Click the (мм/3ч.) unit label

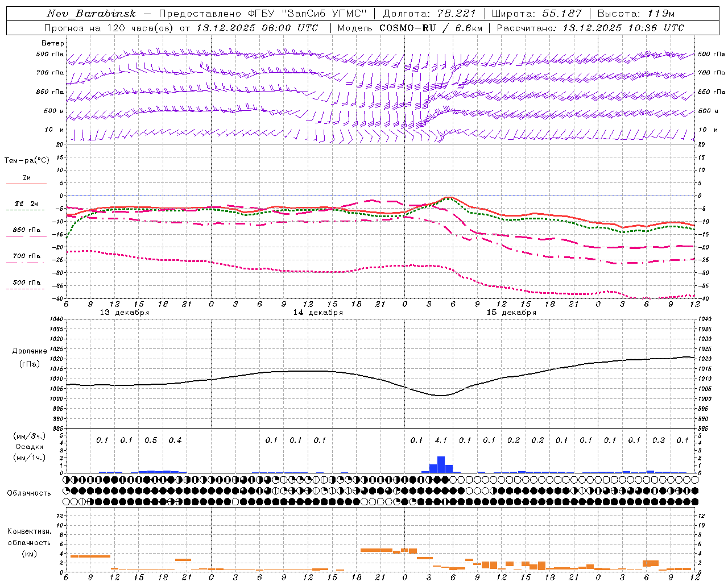click(29, 436)
